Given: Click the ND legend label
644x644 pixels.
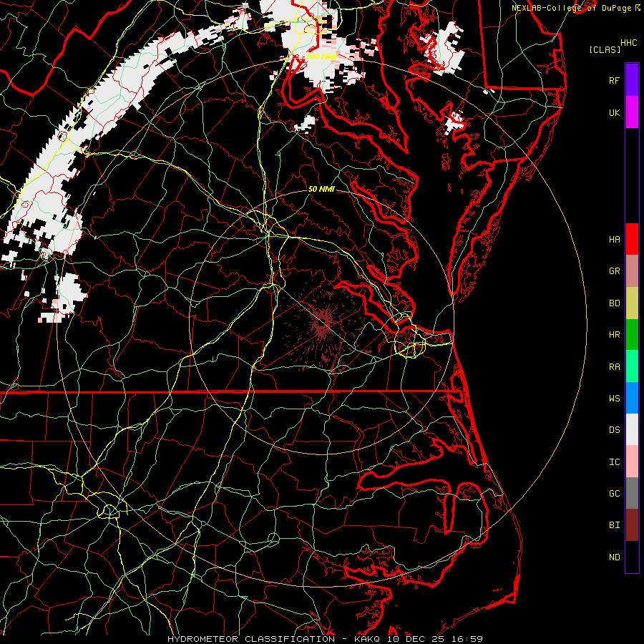Looking at the screenshot, I should pos(614,557).
